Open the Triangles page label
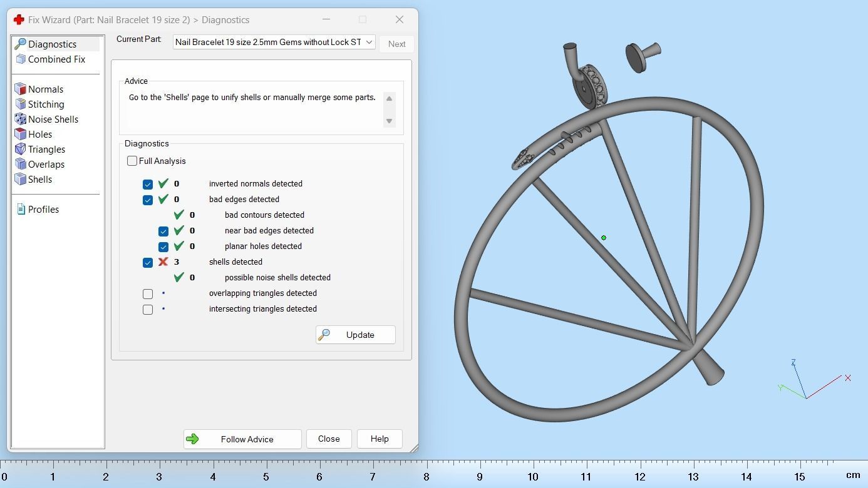This screenshot has height=488, width=868. click(46, 149)
